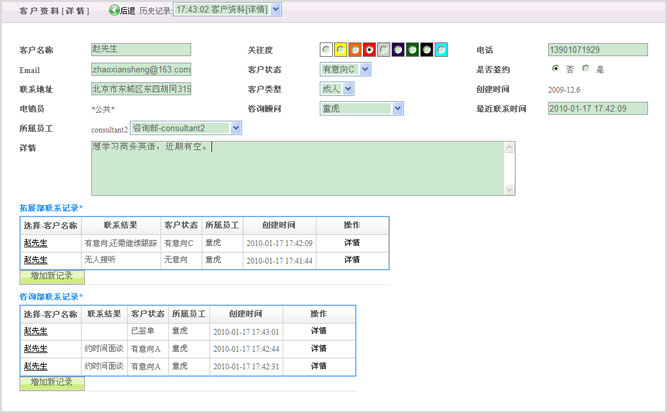Open 详情 for the 17:42:09 record
Screen dimensions: 667x413
[x=352, y=242]
